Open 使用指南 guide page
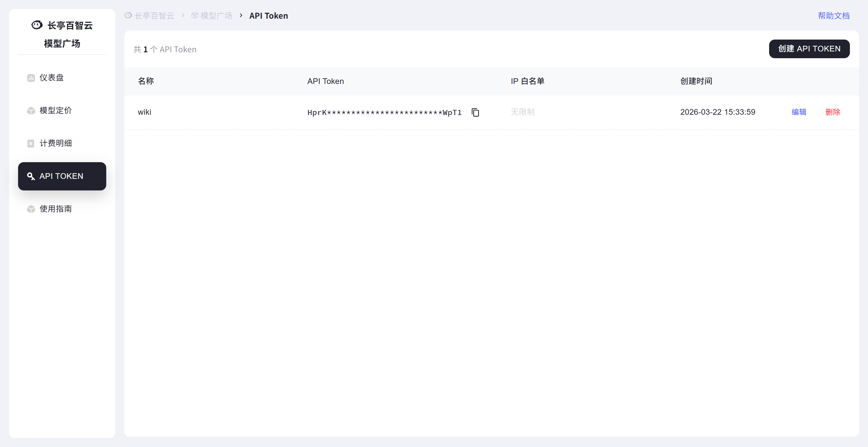Viewport: 868px width, 447px height. (x=56, y=209)
